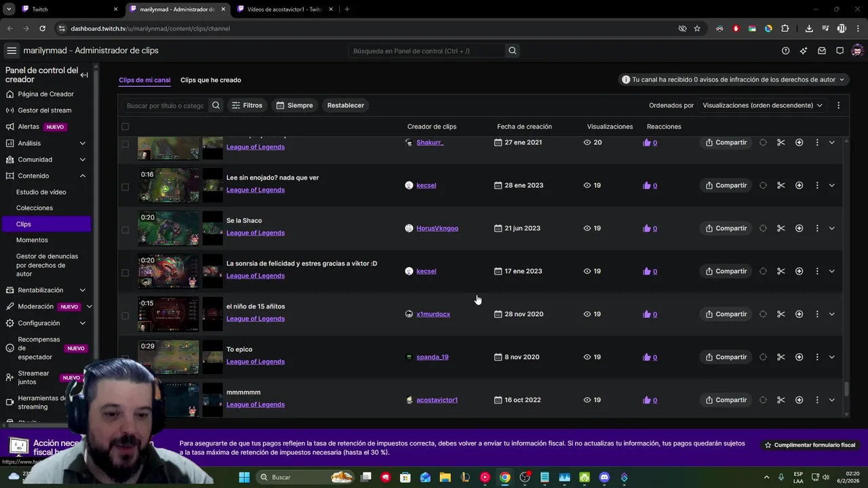Expand details chevron for Se la Shaco row
Screen dimensions: 868x488
[831, 228]
